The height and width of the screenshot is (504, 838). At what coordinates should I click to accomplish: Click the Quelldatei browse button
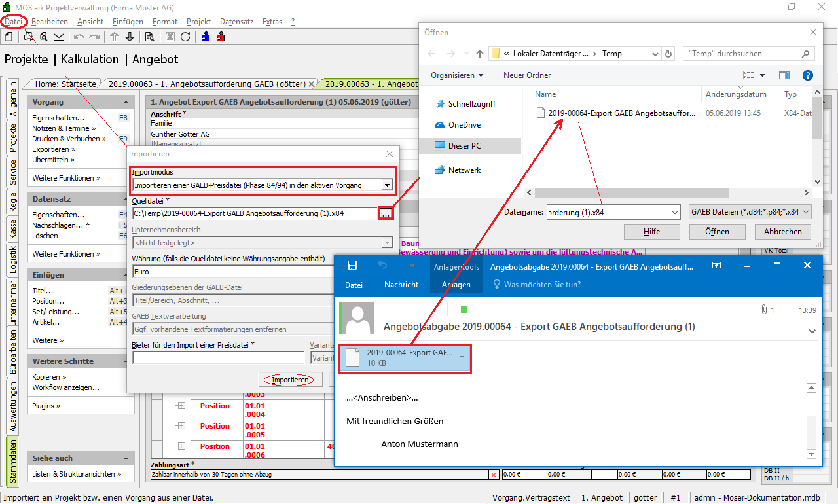[386, 213]
